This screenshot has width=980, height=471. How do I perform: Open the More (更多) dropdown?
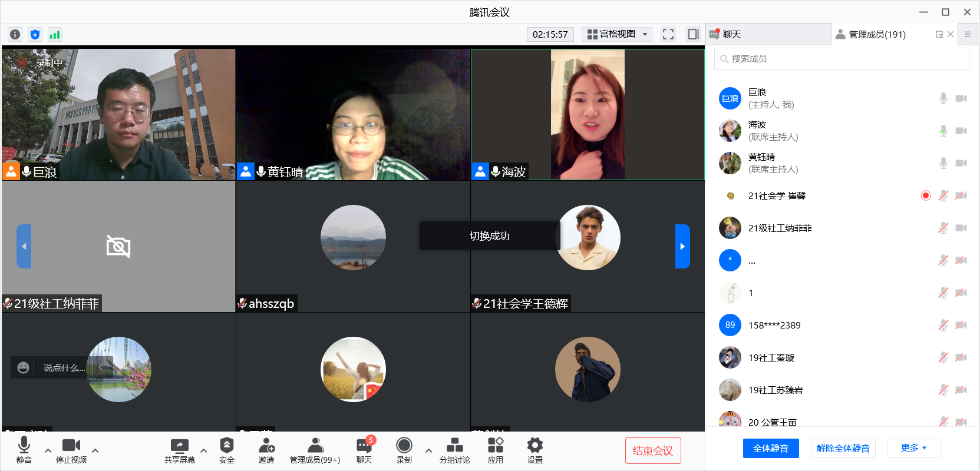tap(913, 448)
